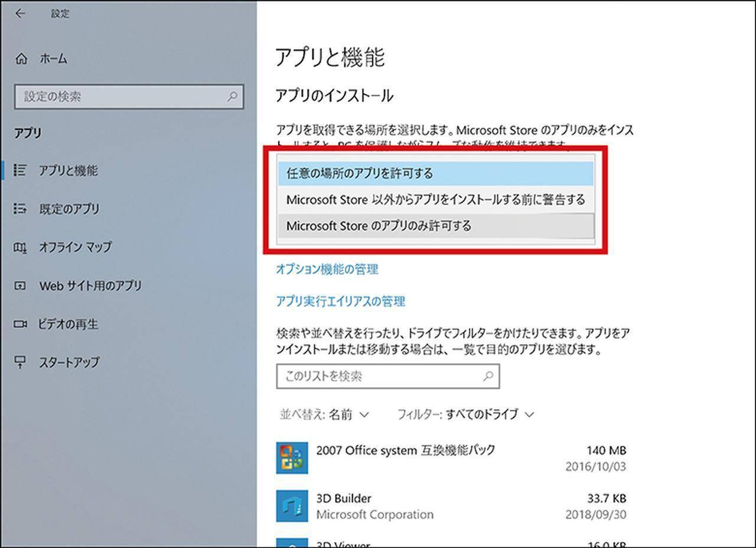
Task: Click the オフライン マップ map icon
Action: tap(20, 247)
